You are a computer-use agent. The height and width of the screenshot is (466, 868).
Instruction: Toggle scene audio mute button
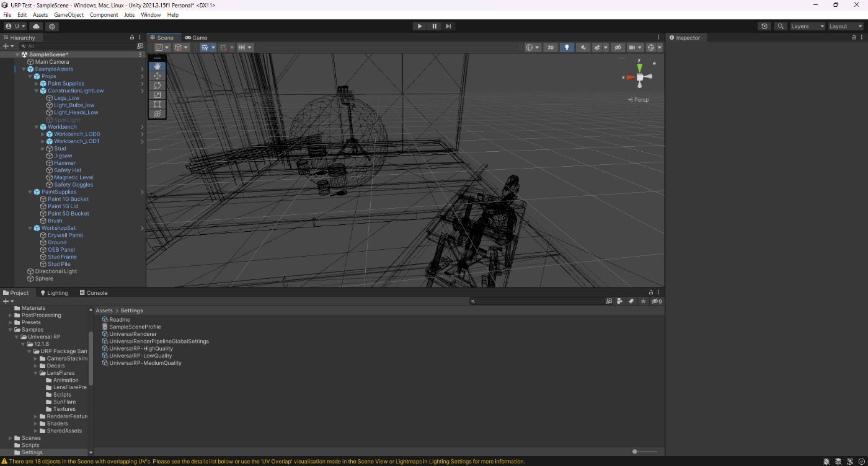point(583,48)
